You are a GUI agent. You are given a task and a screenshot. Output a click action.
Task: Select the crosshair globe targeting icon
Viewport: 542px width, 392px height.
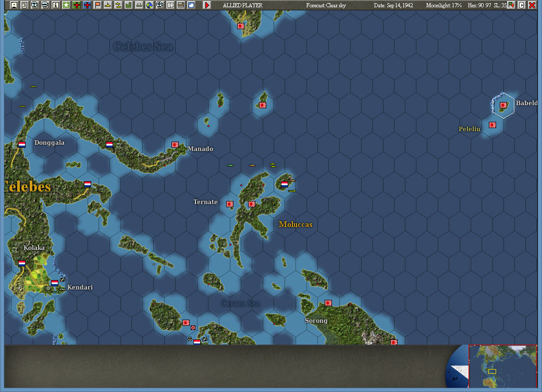click(x=159, y=5)
